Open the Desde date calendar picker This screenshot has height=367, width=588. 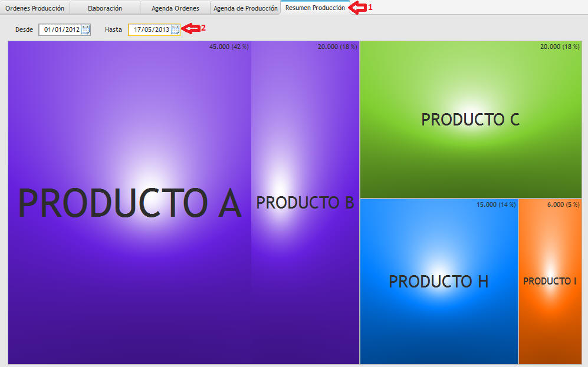[x=86, y=30]
